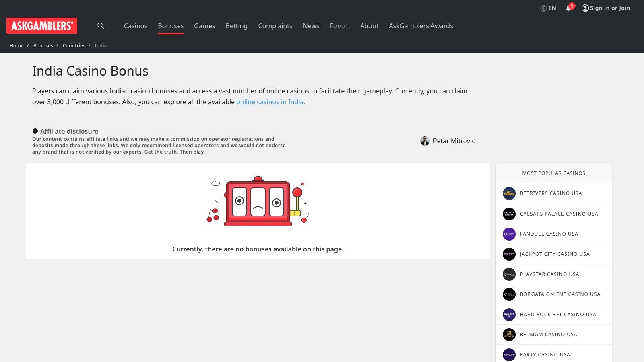This screenshot has height=362, width=644.
Task: Follow the online casinos in India link
Action: tap(271, 102)
